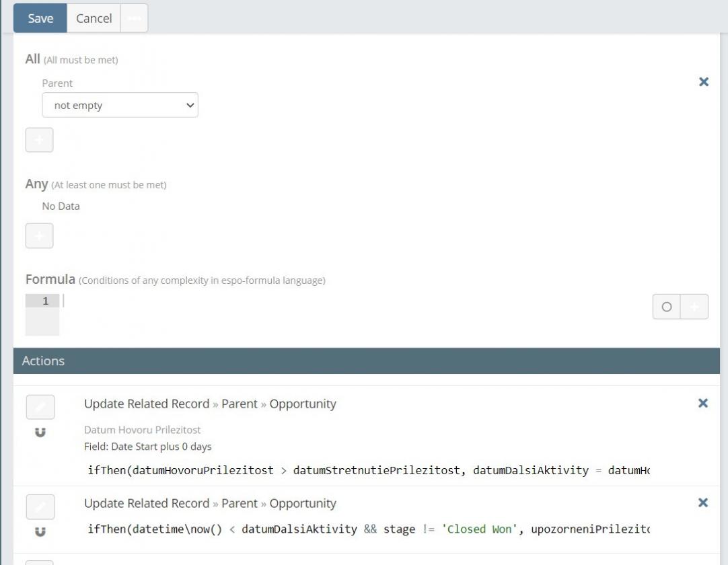This screenshot has width=728, height=565.
Task: Click the Save button
Action: [x=40, y=18]
